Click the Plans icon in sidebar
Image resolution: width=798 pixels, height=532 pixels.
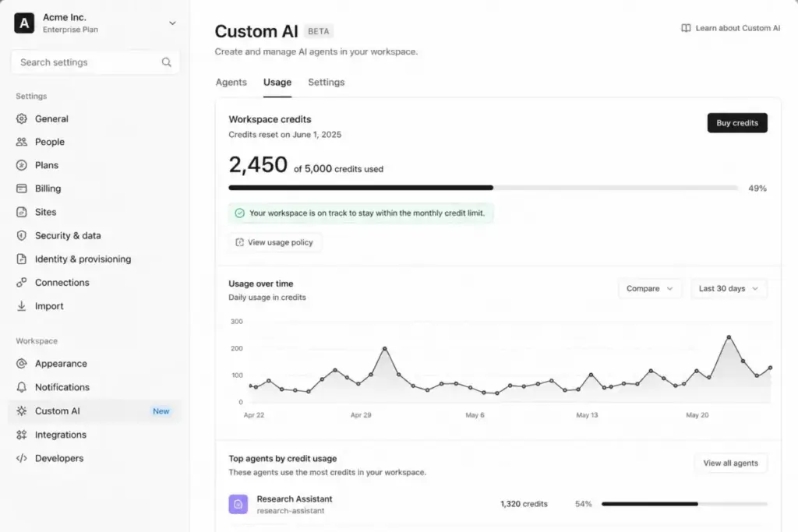point(21,165)
